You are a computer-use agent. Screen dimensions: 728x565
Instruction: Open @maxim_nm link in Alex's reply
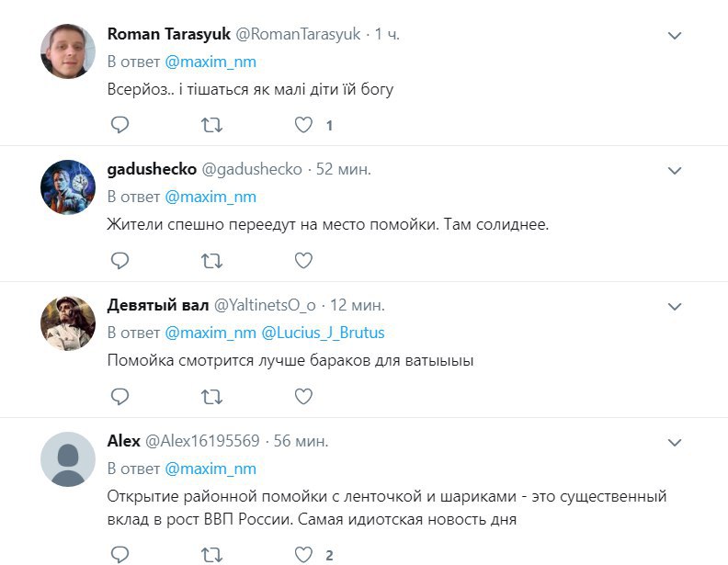tap(210, 469)
